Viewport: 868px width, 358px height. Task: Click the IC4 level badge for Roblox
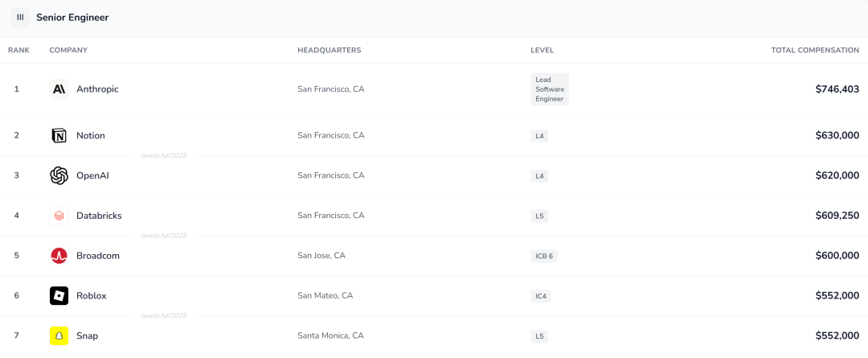point(541,296)
